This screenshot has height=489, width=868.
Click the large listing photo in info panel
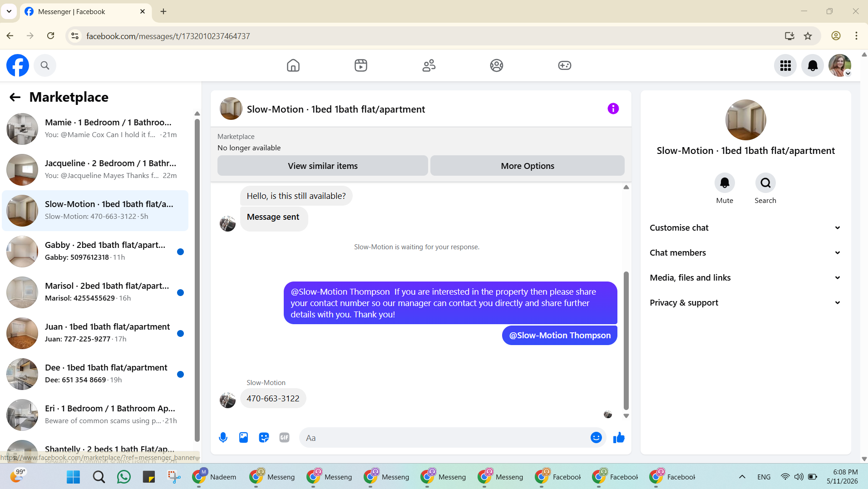pyautogui.click(x=746, y=120)
